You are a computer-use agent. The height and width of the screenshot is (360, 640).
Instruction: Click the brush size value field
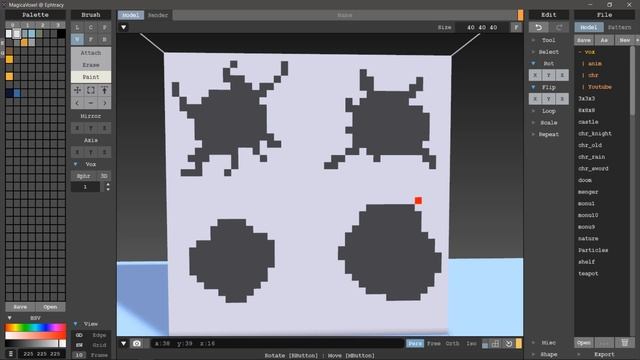pos(85,187)
